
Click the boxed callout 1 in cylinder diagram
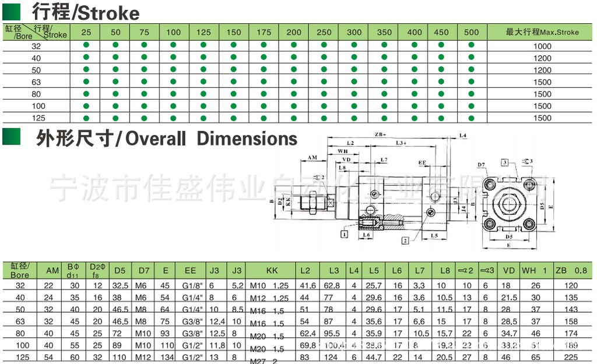(x=345, y=234)
